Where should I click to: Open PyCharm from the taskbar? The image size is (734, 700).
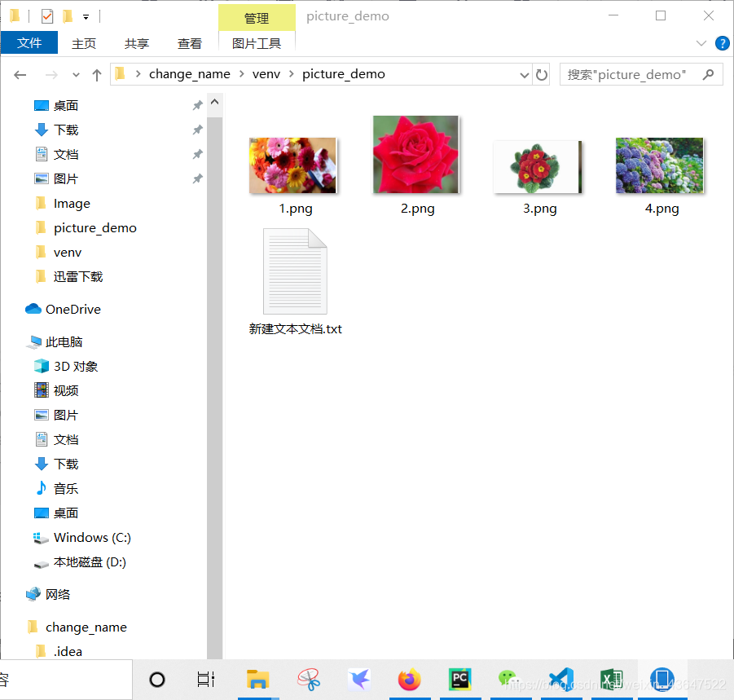[x=459, y=680]
